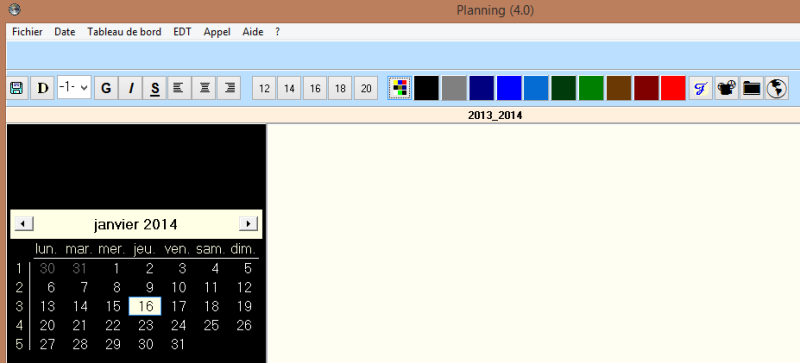800x363 pixels.
Task: Toggle italic with the I button
Action: 131,88
